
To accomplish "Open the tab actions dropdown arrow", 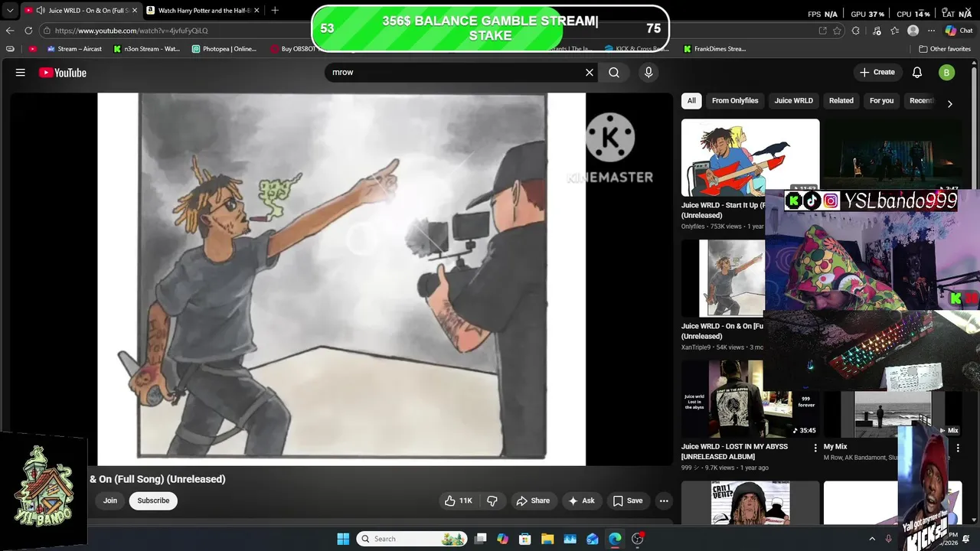I will [x=10, y=11].
